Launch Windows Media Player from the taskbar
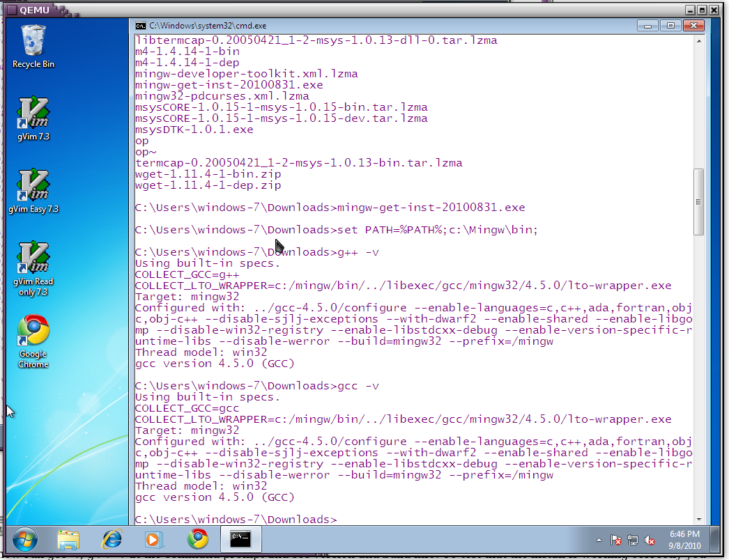The height and width of the screenshot is (560, 729). tap(154, 539)
